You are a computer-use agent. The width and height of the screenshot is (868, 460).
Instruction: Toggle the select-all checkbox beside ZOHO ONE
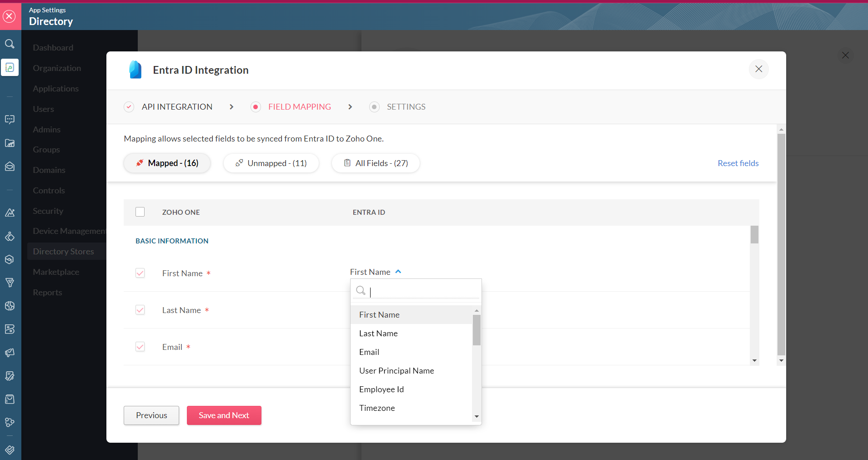click(140, 212)
